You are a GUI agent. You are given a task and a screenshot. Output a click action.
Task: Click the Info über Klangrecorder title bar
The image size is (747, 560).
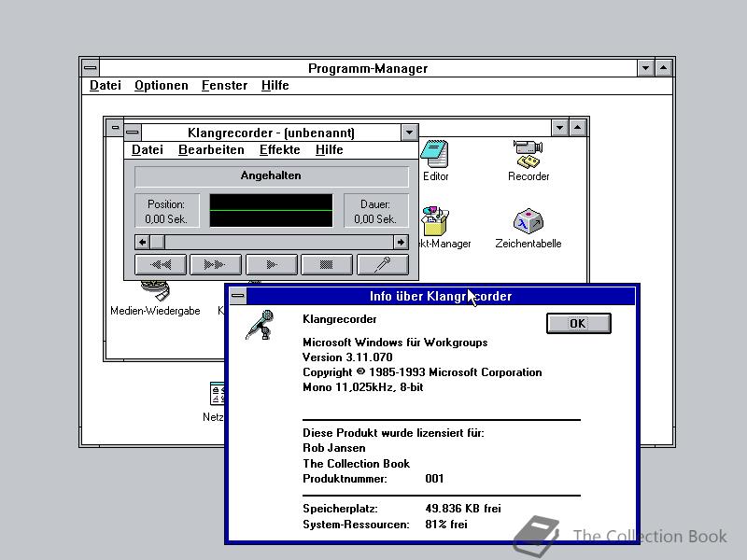(441, 296)
